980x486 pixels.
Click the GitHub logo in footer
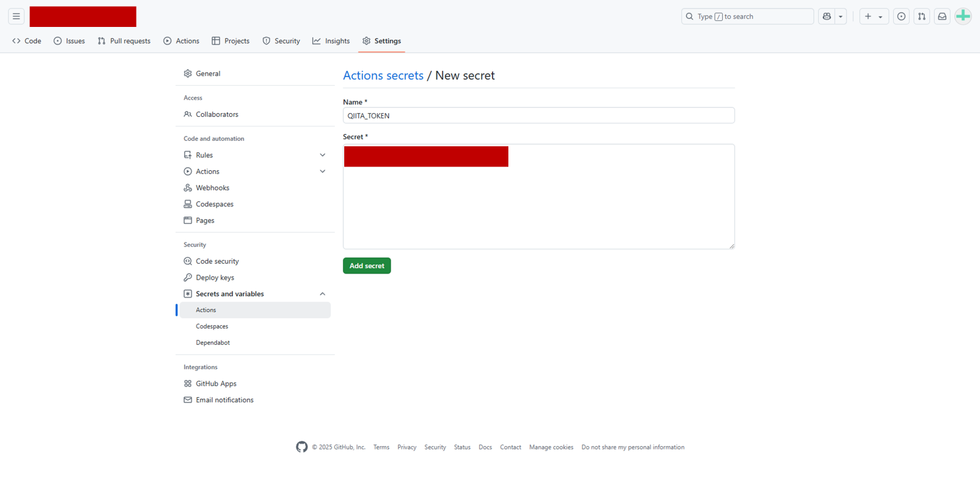click(302, 447)
